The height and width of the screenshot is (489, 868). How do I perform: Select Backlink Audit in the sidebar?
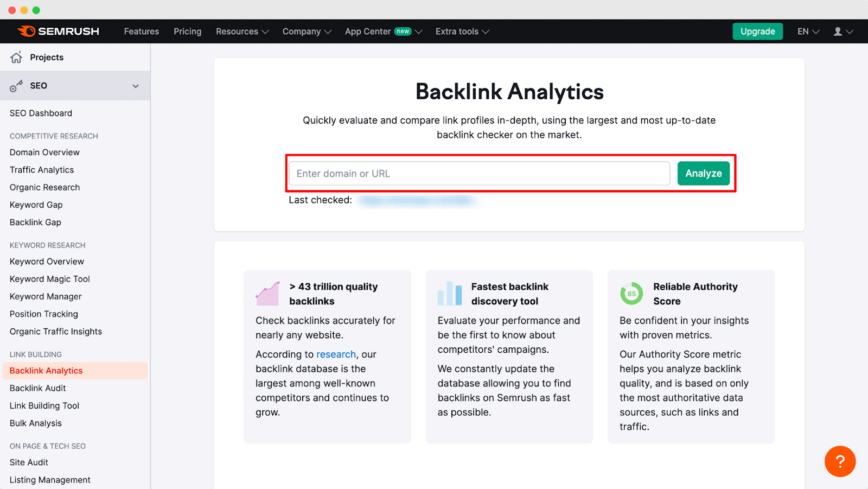[x=37, y=388]
